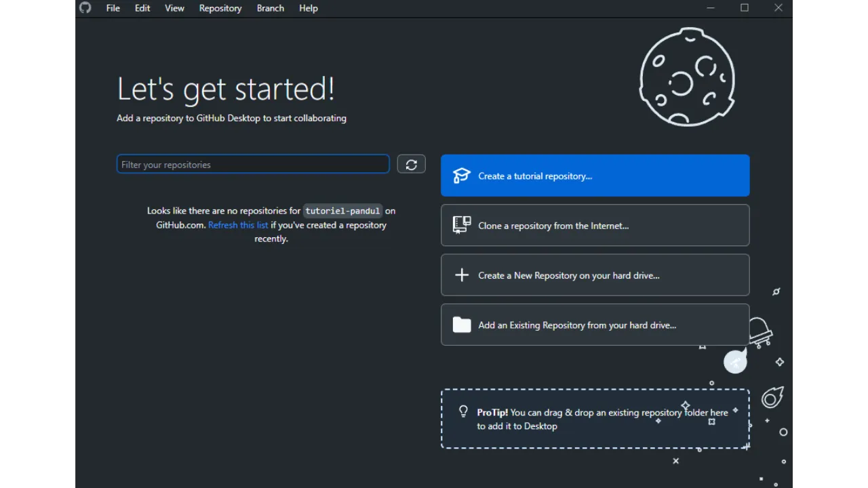
Task: Minimize the GitHub Desktop window
Action: (711, 8)
